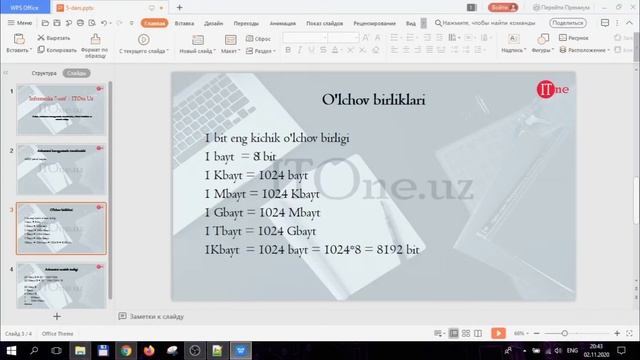
Task: Click the font name combo box
Action: [305, 38]
